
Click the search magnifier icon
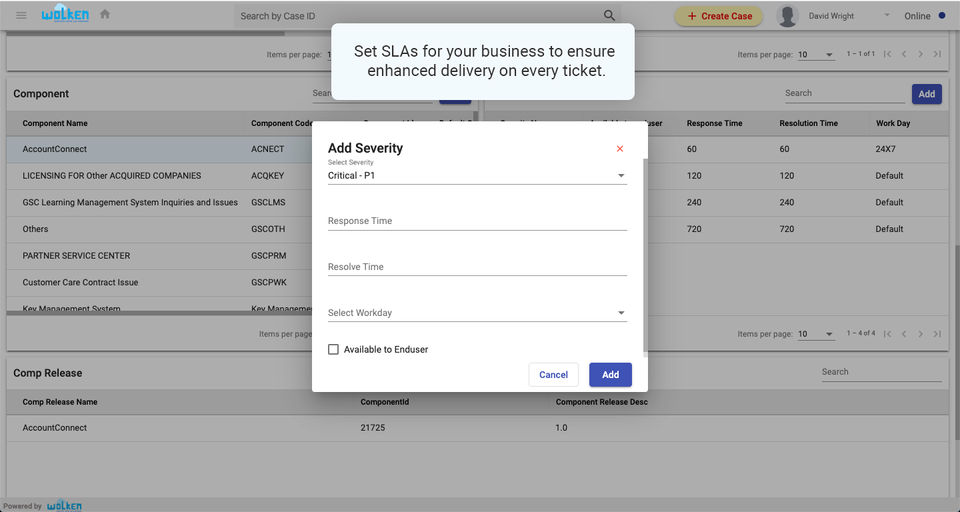pyautogui.click(x=609, y=16)
